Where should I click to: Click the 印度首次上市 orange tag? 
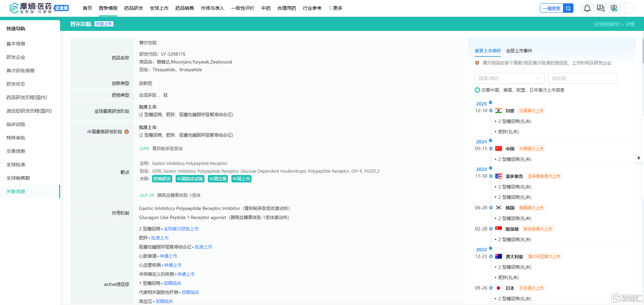tap(532, 111)
